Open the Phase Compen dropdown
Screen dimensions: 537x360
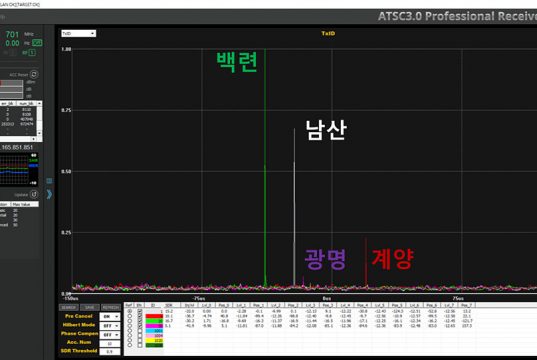click(110, 334)
